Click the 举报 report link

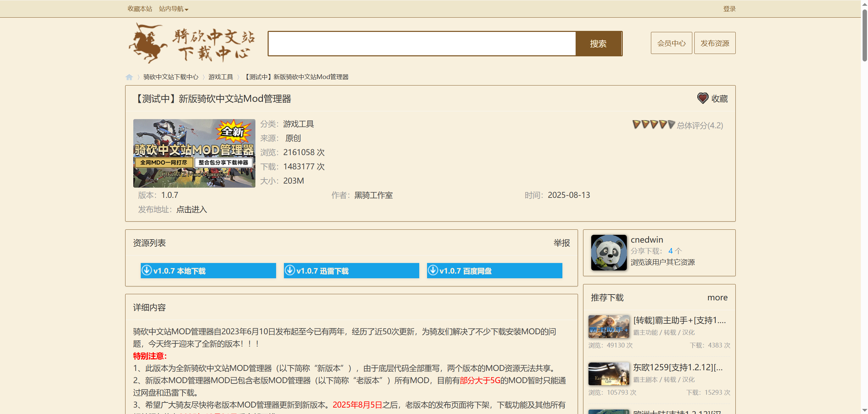click(x=561, y=243)
